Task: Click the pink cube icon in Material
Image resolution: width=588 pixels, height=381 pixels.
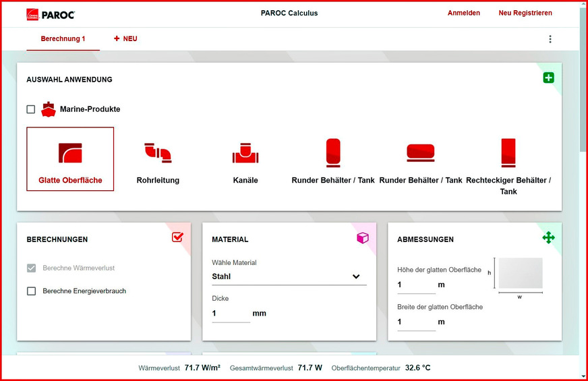Action: [x=363, y=238]
